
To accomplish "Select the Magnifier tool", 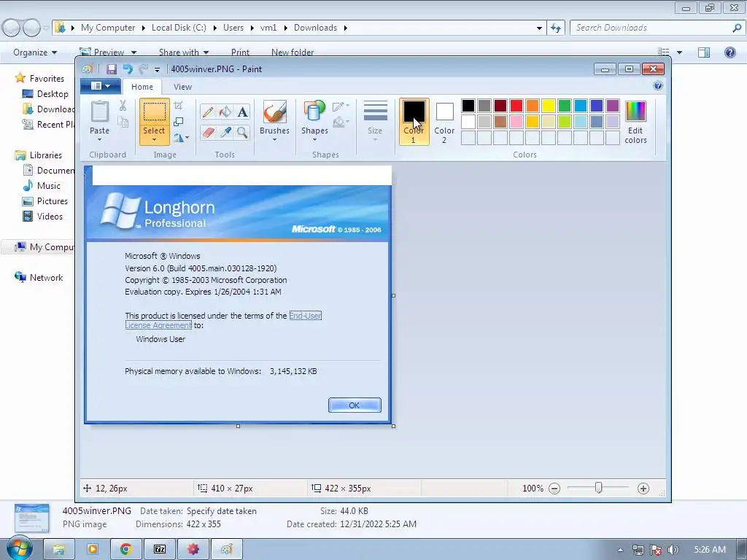I will pos(242,132).
